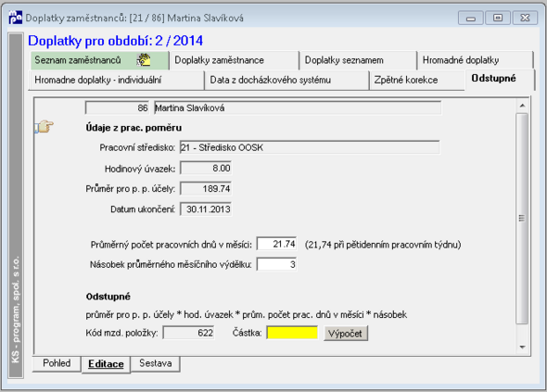The width and height of the screenshot is (547, 392).
Task: Click the scrollbar down arrow
Action: 522,347
